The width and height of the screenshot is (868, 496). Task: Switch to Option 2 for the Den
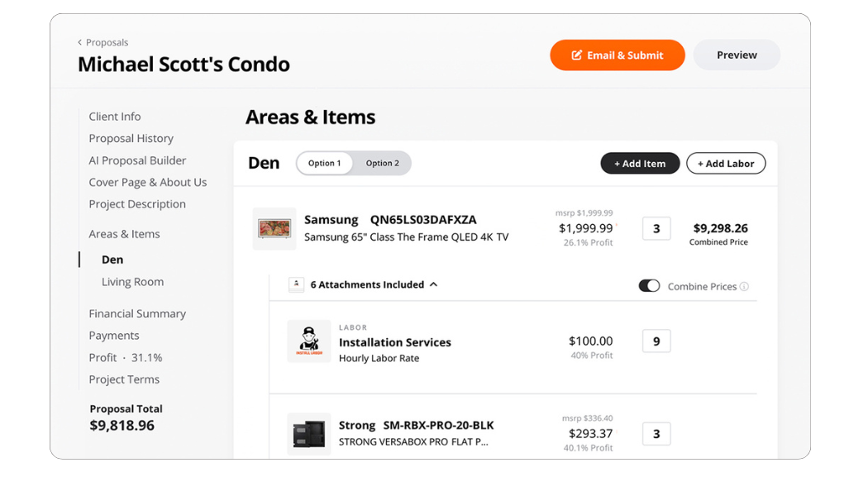click(x=383, y=164)
